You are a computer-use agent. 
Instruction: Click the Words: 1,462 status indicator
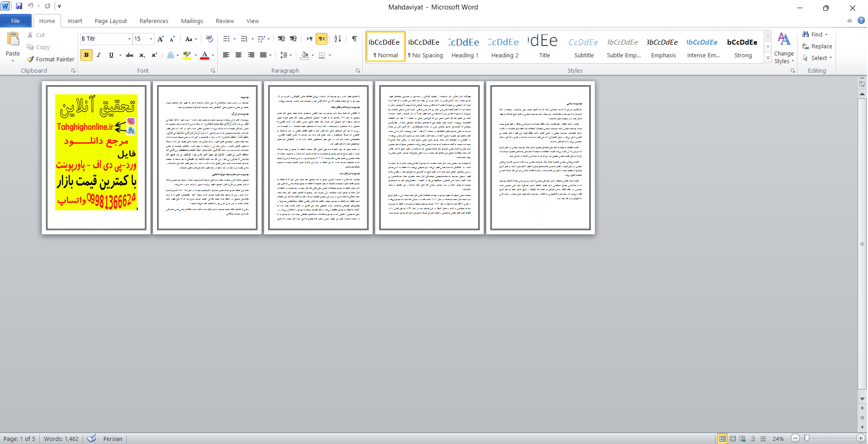(x=61, y=439)
